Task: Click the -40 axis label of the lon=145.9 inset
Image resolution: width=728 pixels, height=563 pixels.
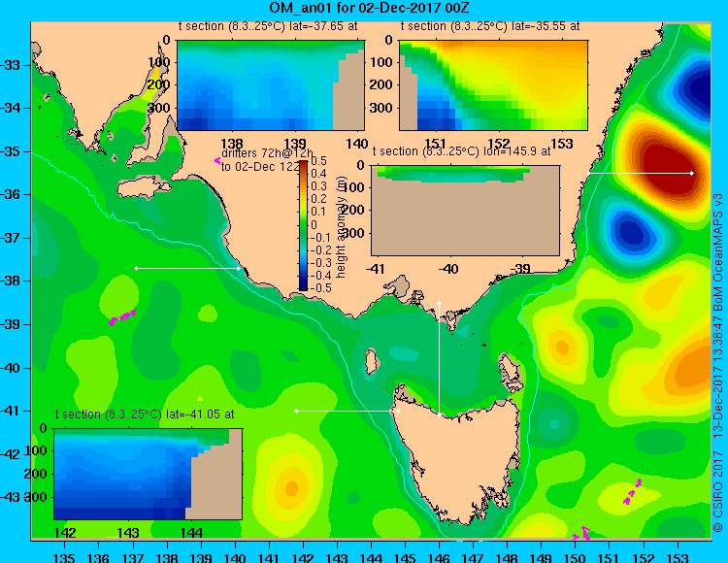Action: [x=448, y=269]
